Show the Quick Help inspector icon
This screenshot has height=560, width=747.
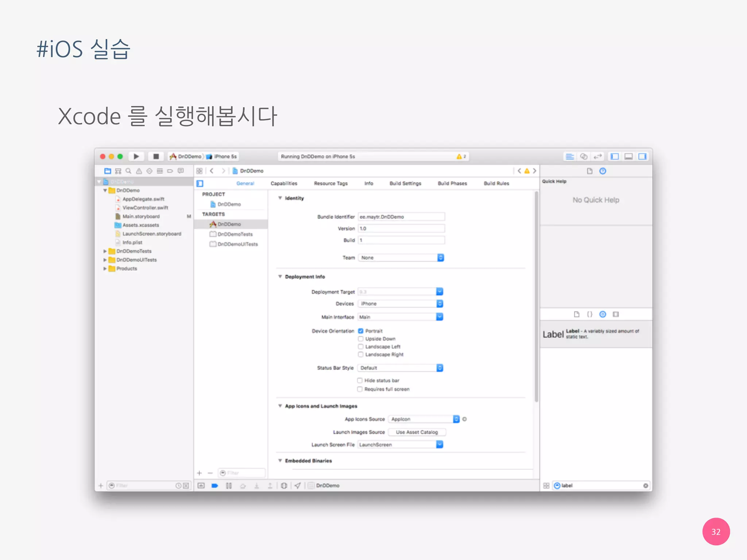603,171
